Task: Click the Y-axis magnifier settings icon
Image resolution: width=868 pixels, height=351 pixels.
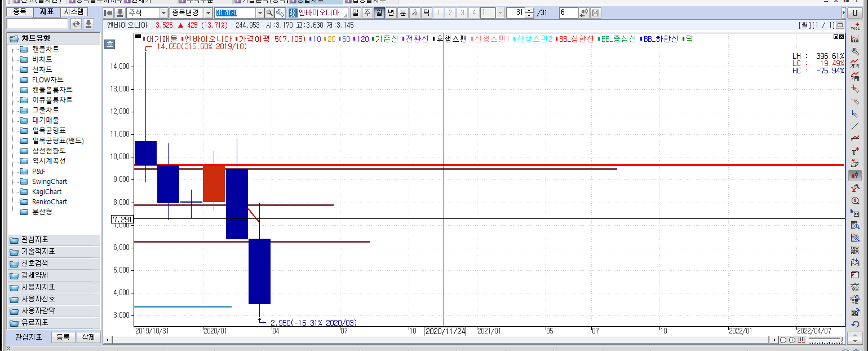Action: point(855,188)
